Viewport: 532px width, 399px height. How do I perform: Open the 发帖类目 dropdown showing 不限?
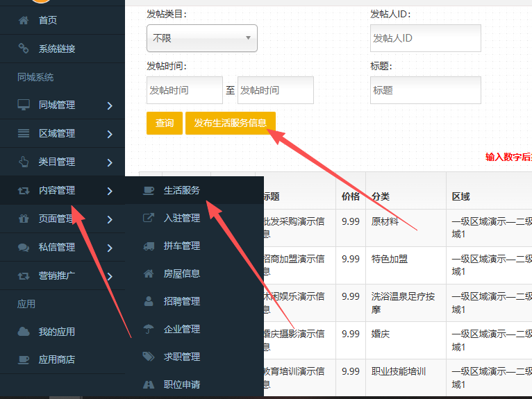201,38
